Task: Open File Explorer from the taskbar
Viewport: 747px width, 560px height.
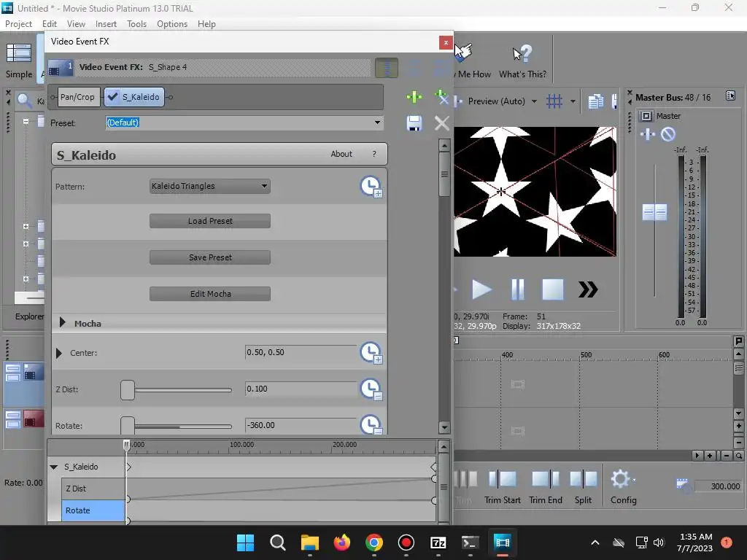Action: click(309, 542)
